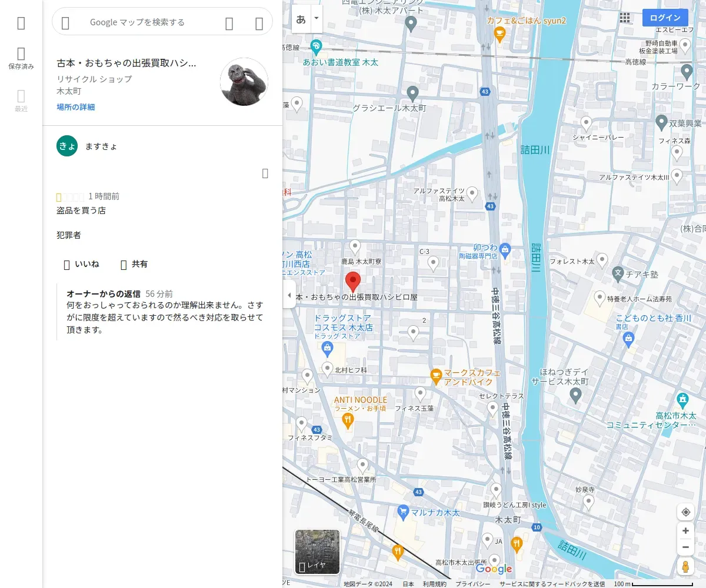Open the recent (最近) sidebar item

(21, 101)
